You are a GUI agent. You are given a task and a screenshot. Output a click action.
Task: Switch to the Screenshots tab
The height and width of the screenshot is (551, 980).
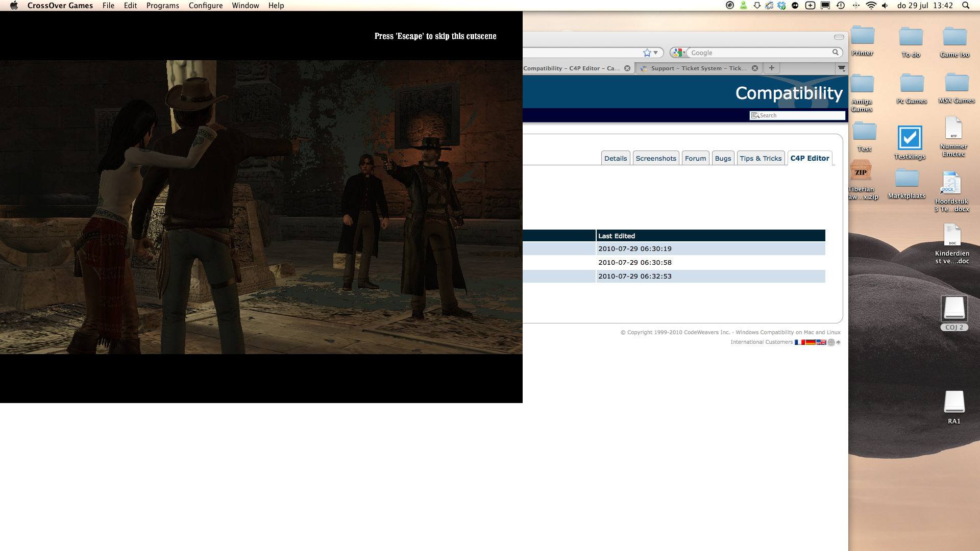656,158
